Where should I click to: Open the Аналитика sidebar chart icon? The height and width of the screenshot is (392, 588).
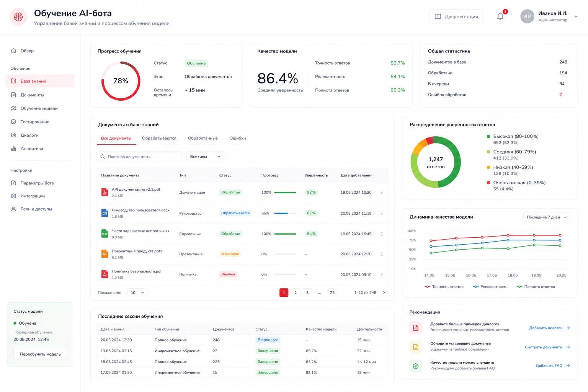(x=13, y=149)
